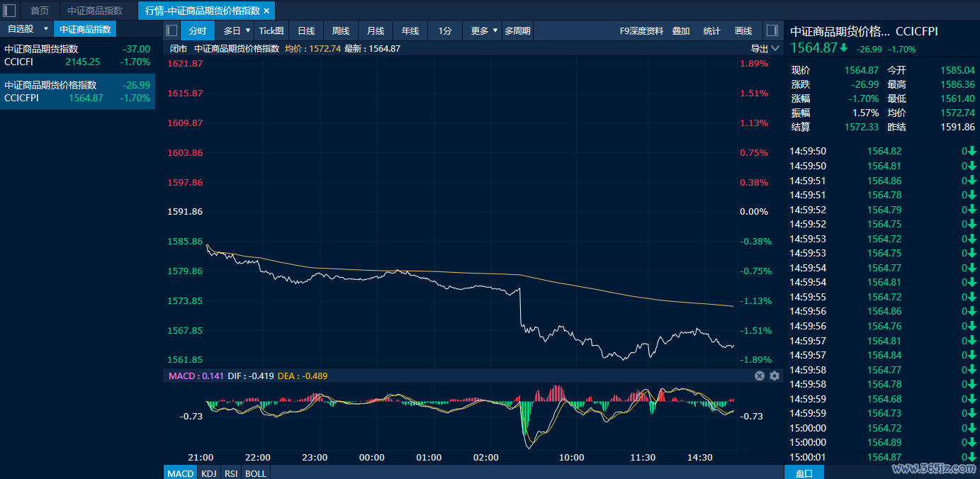Close the MACD indicator panel with X icon
980x479 pixels.
click(760, 376)
